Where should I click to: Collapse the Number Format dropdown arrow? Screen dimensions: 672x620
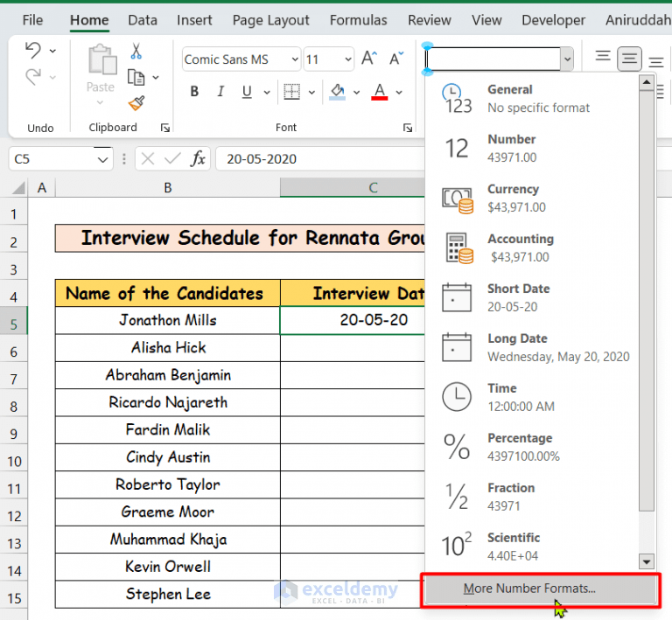click(x=567, y=59)
